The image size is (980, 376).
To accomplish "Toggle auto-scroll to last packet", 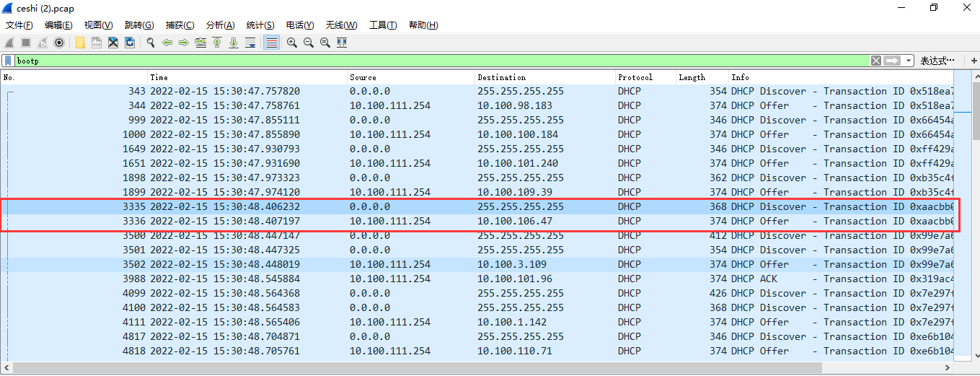I will [250, 43].
